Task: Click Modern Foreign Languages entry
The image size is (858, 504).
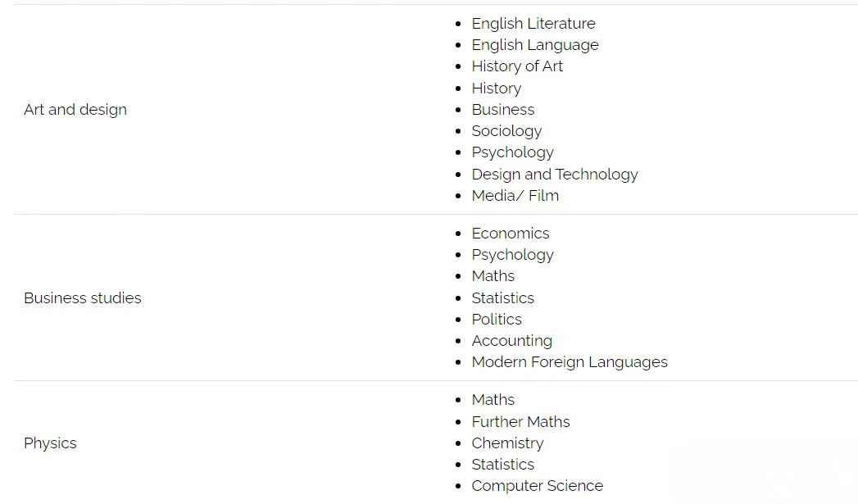Action: [x=569, y=361]
